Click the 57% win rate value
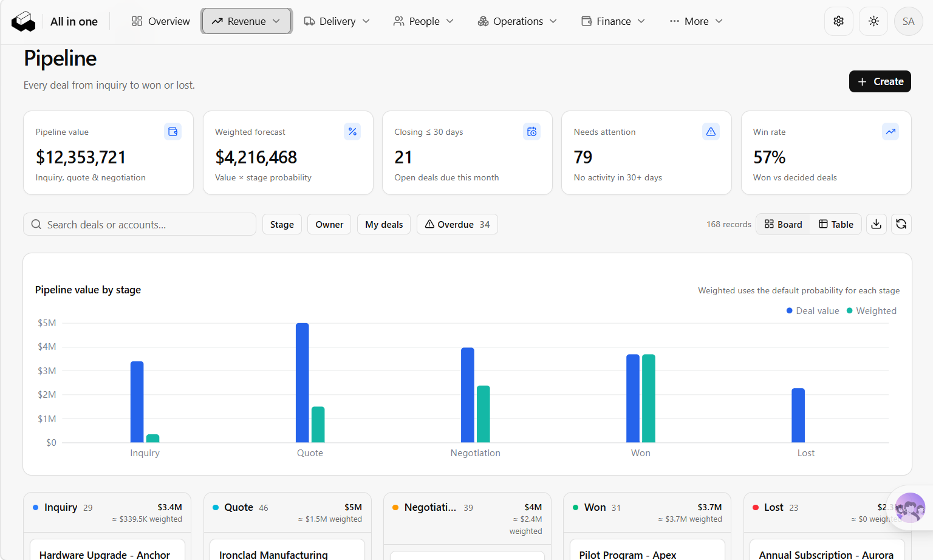The image size is (933, 560). pyautogui.click(x=770, y=157)
